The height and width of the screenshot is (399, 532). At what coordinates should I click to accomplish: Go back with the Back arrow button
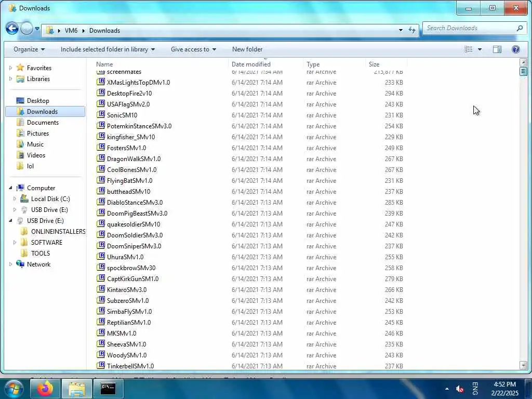(12, 29)
